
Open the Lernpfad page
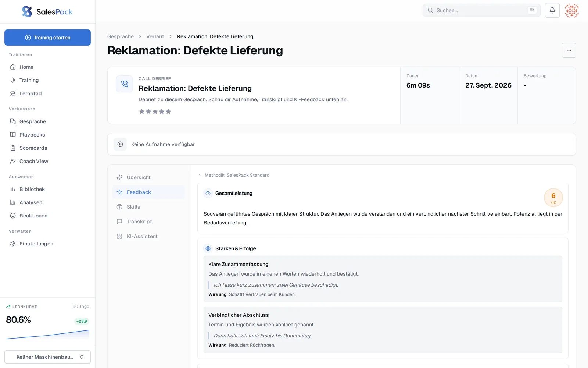click(x=47, y=93)
